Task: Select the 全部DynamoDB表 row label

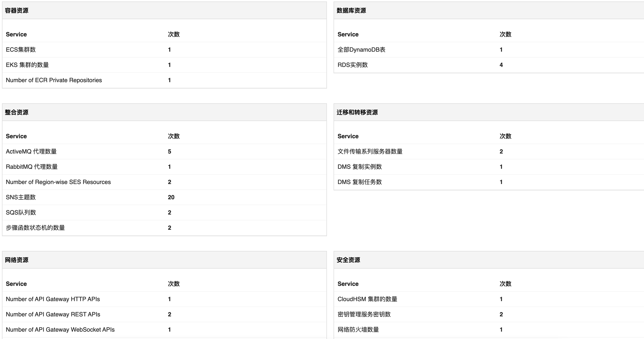Action: 361,49
